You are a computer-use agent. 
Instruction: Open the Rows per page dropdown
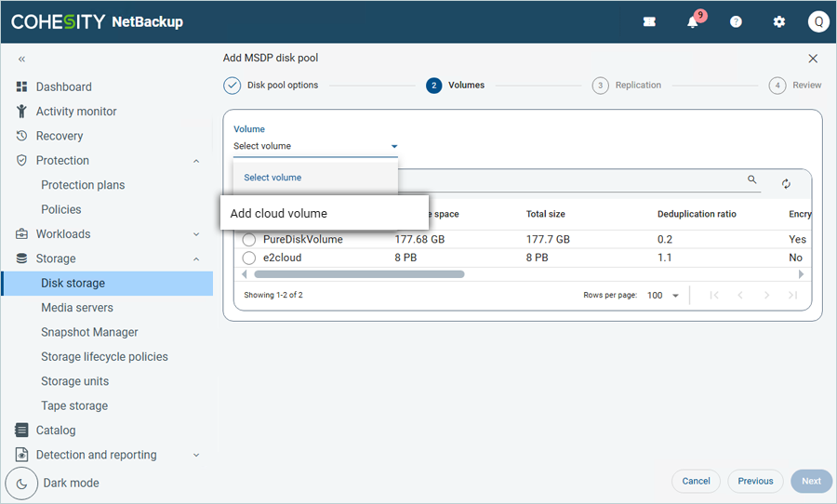point(663,296)
